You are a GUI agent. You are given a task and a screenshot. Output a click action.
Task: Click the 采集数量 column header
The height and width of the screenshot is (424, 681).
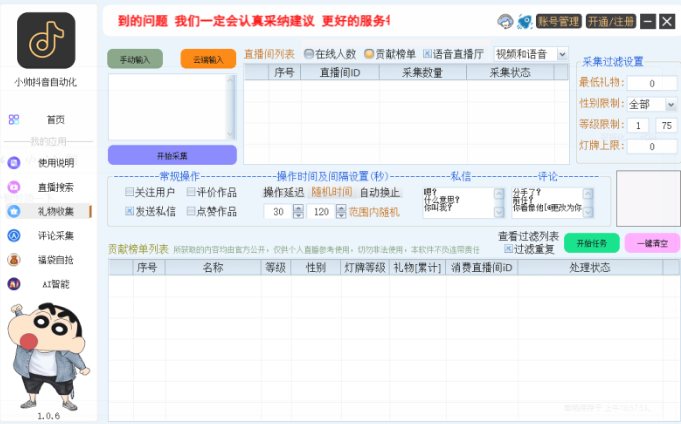pos(423,73)
